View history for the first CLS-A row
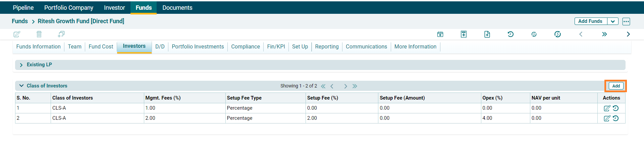 coord(616,108)
